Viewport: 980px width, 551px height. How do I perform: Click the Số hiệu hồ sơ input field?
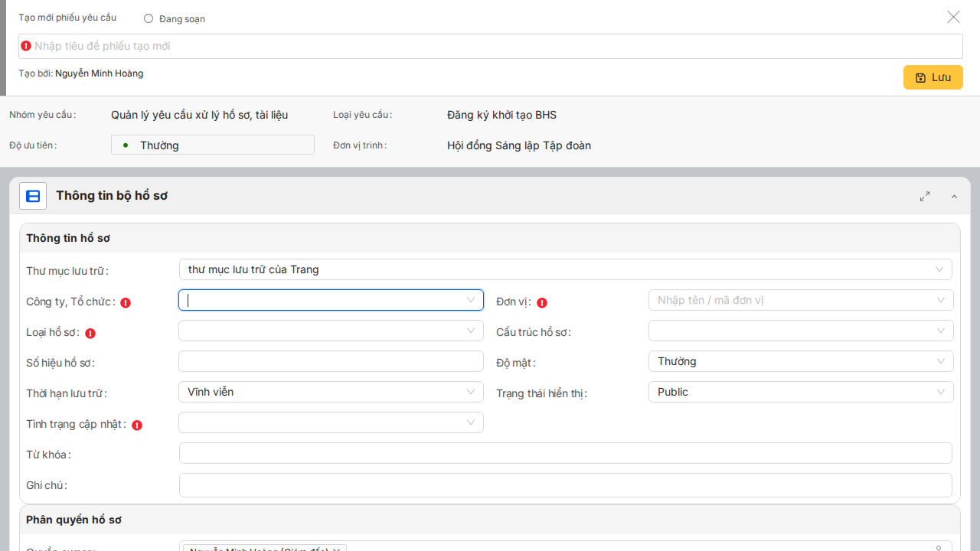331,361
